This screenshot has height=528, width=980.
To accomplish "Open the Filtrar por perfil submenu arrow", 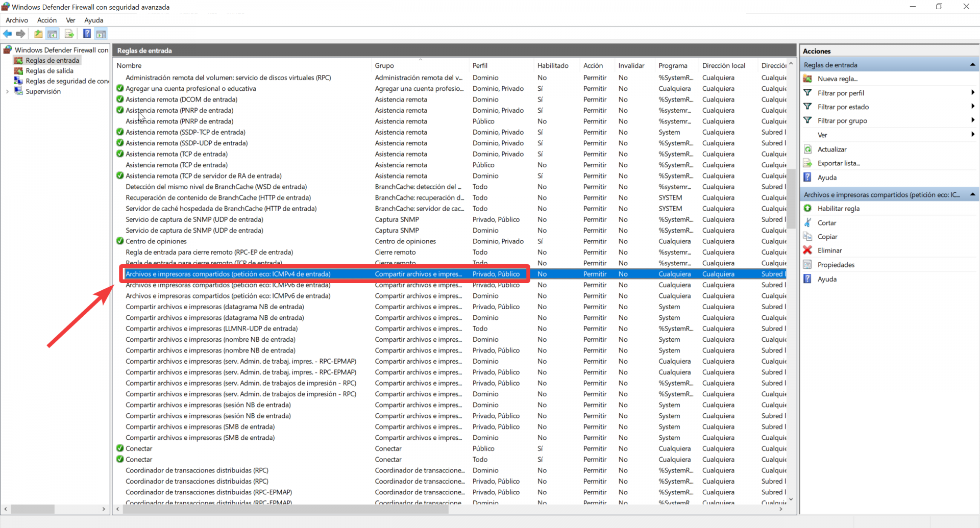I will point(973,93).
